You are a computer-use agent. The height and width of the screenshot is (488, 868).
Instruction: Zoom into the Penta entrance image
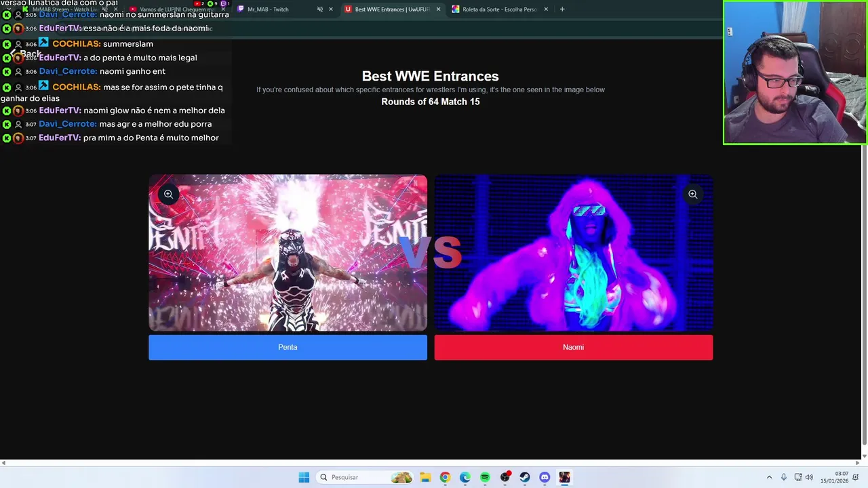pyautogui.click(x=168, y=195)
